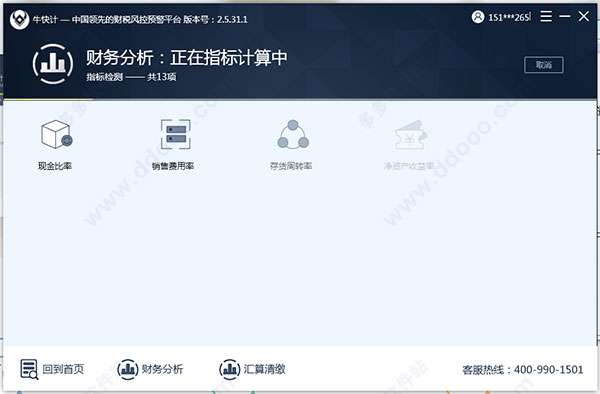Click the large 财务分析 chart icon in the header

pyautogui.click(x=53, y=64)
